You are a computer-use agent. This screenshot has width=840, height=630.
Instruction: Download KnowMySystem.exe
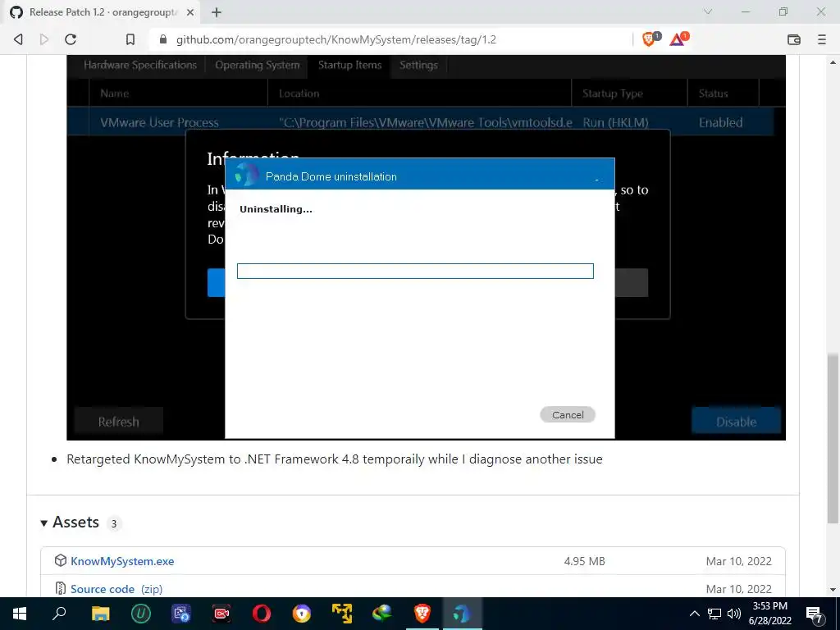122,561
